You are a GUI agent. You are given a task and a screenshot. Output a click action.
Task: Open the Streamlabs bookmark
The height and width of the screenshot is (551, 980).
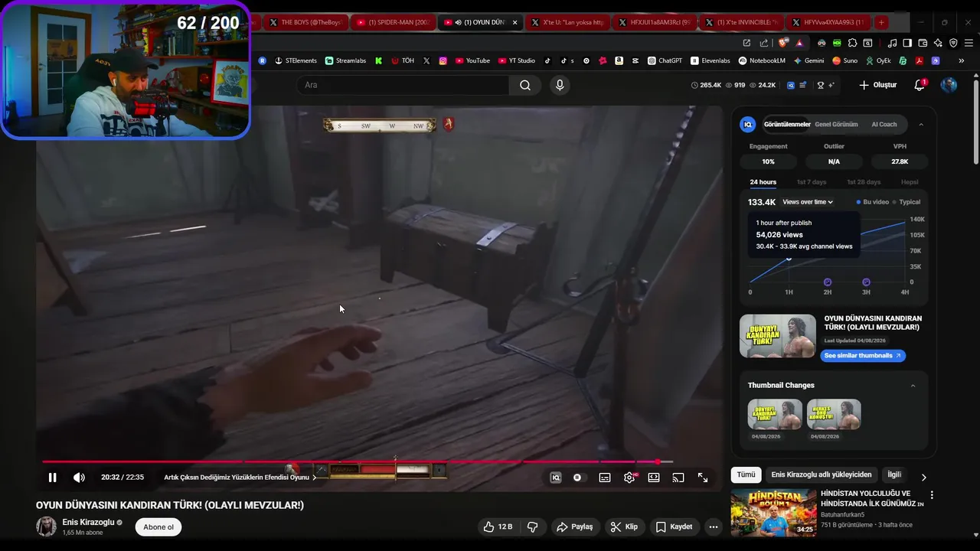(345, 60)
